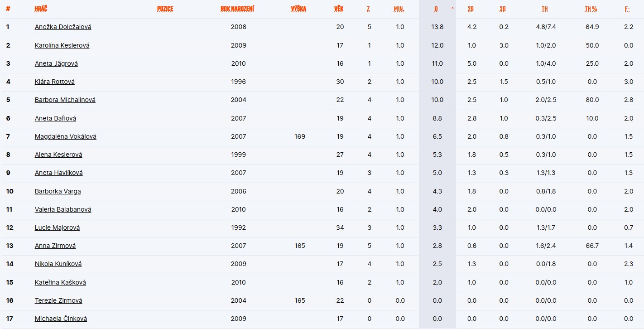Sort players by VÝŠKA column
This screenshot has width=644, height=329.
tap(298, 9)
